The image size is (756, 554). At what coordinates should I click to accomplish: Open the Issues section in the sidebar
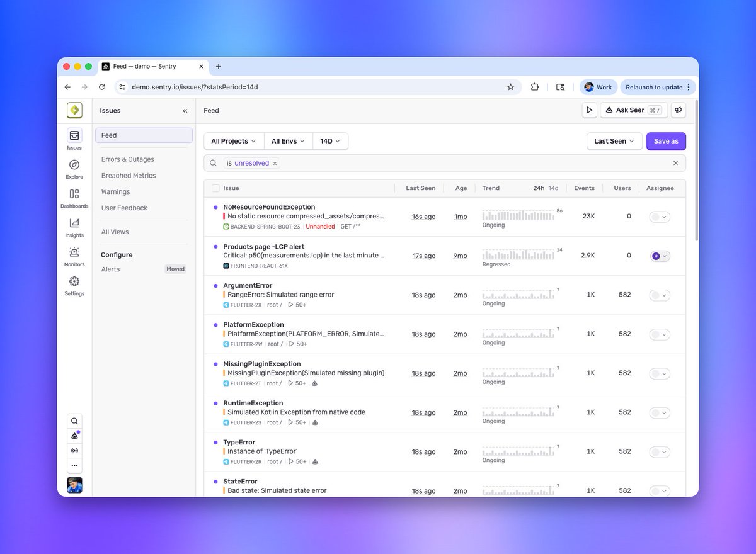[x=74, y=139]
